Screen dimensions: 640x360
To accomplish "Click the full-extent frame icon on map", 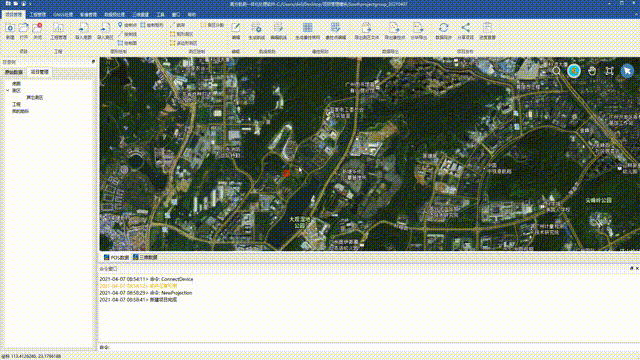I will pyautogui.click(x=609, y=71).
